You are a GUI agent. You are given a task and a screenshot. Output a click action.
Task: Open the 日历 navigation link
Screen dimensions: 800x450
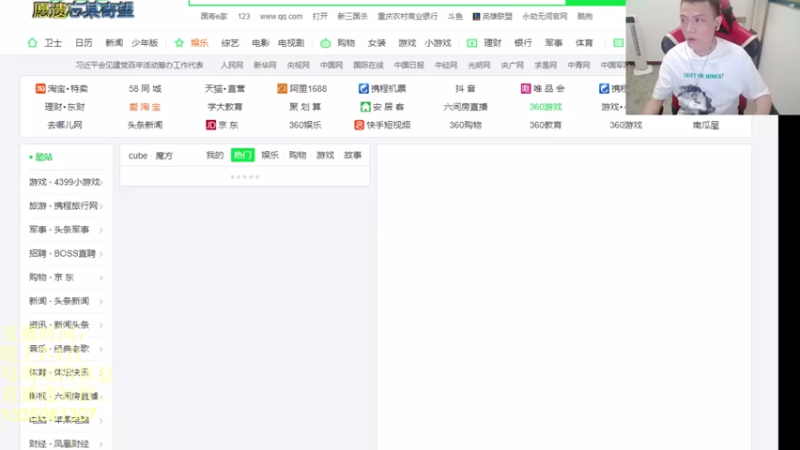84,43
